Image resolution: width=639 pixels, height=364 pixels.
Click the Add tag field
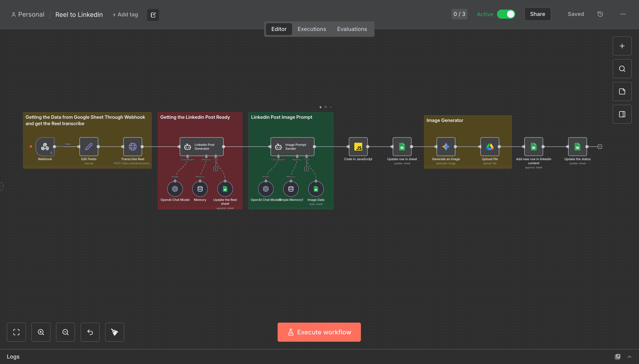click(125, 15)
